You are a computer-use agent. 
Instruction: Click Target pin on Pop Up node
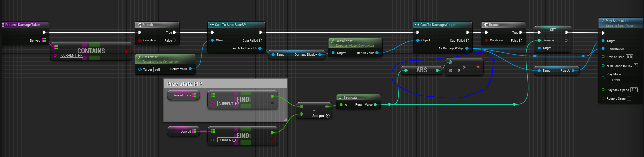click(x=539, y=71)
